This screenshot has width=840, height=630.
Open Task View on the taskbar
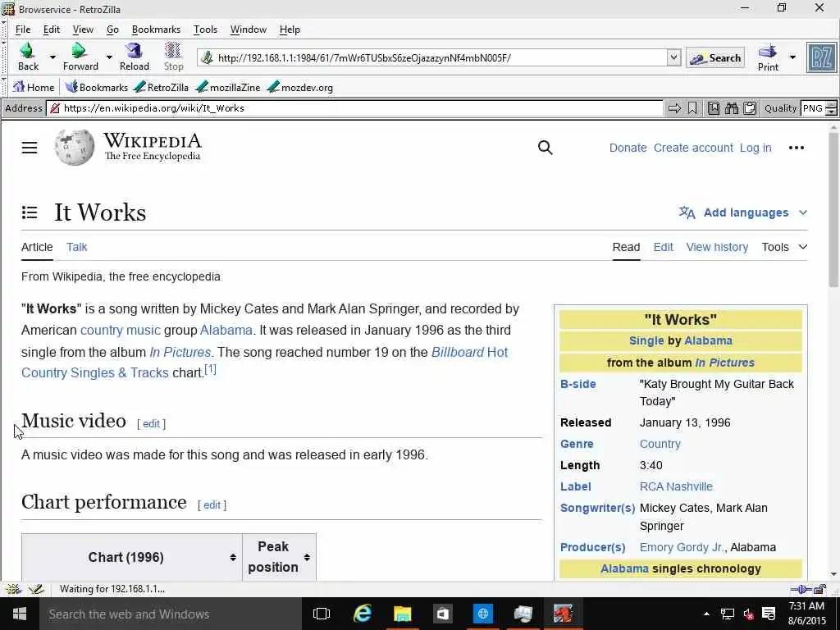[x=322, y=614]
